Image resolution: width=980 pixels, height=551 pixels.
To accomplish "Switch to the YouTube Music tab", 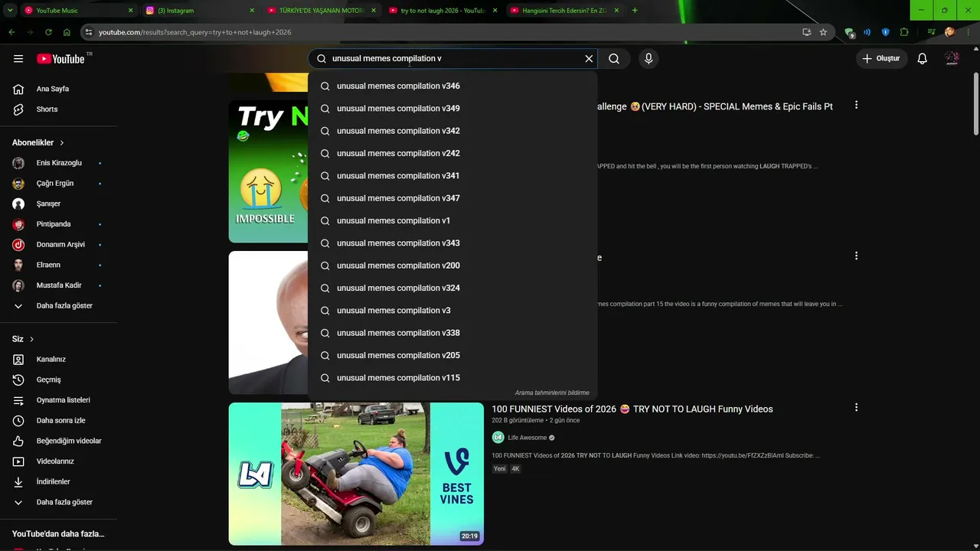I will pos(78,11).
